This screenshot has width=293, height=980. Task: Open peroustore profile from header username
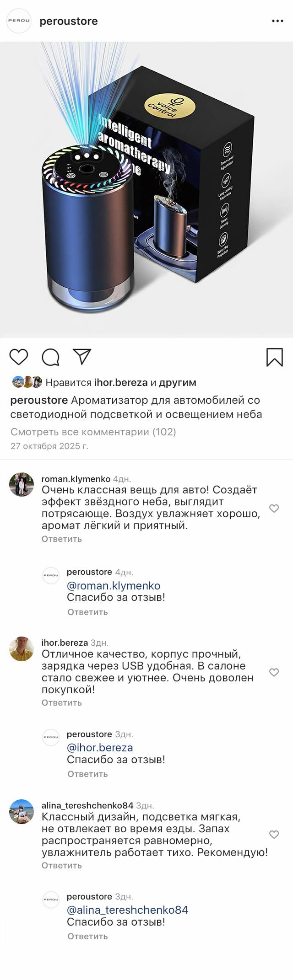69,21
